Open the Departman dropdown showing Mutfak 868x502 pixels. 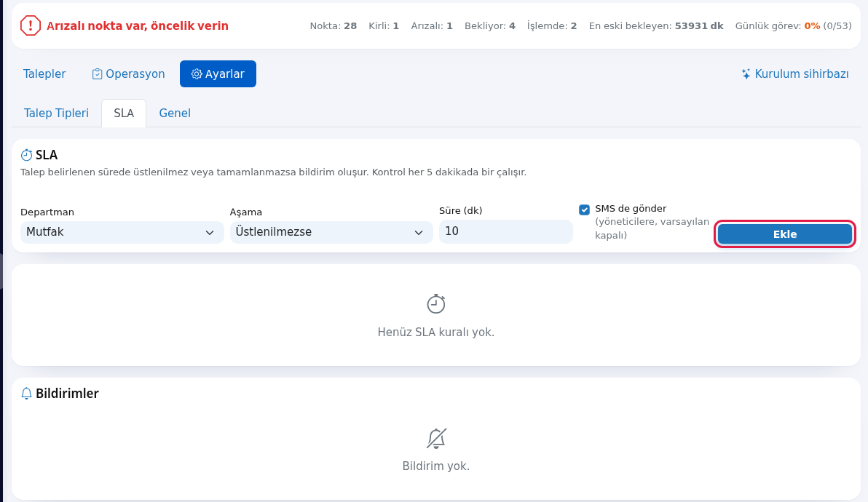pyautogui.click(x=122, y=232)
